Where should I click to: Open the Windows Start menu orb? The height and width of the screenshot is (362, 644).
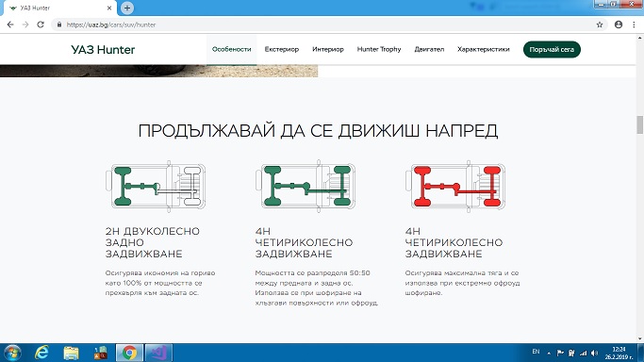pyautogui.click(x=12, y=353)
